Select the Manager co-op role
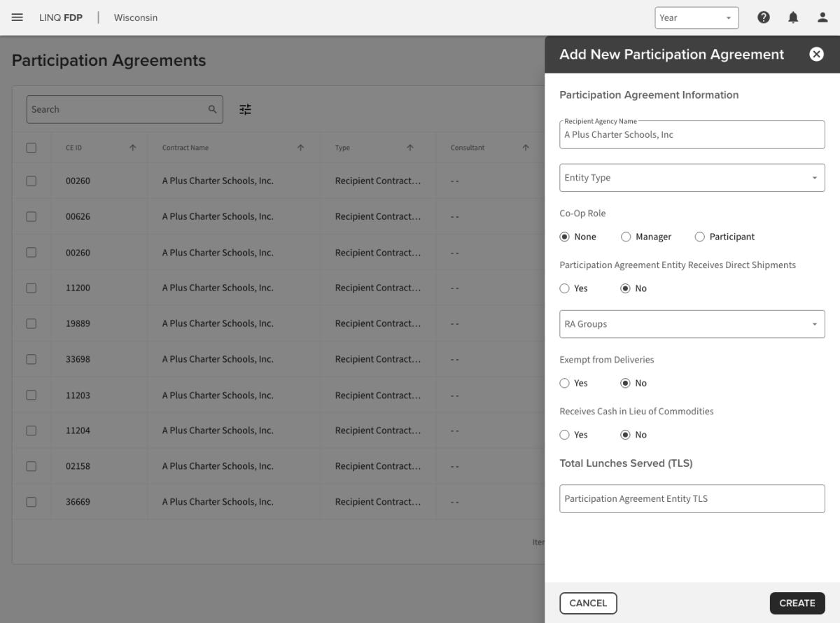840x623 pixels. (626, 237)
